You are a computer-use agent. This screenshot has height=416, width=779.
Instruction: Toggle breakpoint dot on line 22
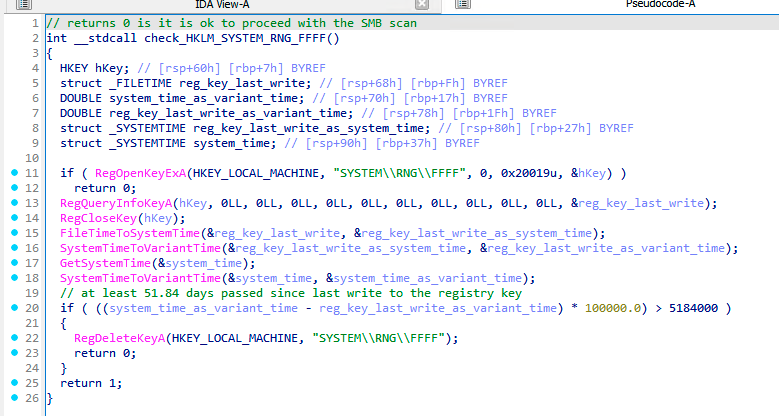pos(14,337)
